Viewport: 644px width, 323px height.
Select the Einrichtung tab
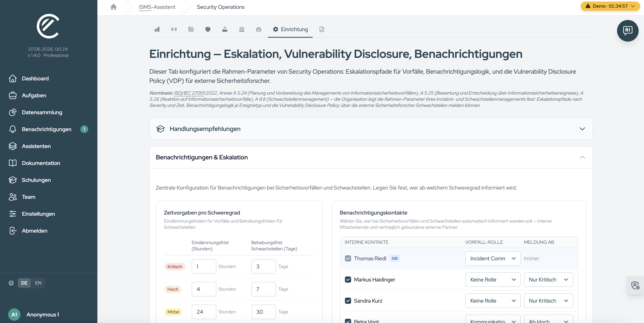tap(290, 29)
